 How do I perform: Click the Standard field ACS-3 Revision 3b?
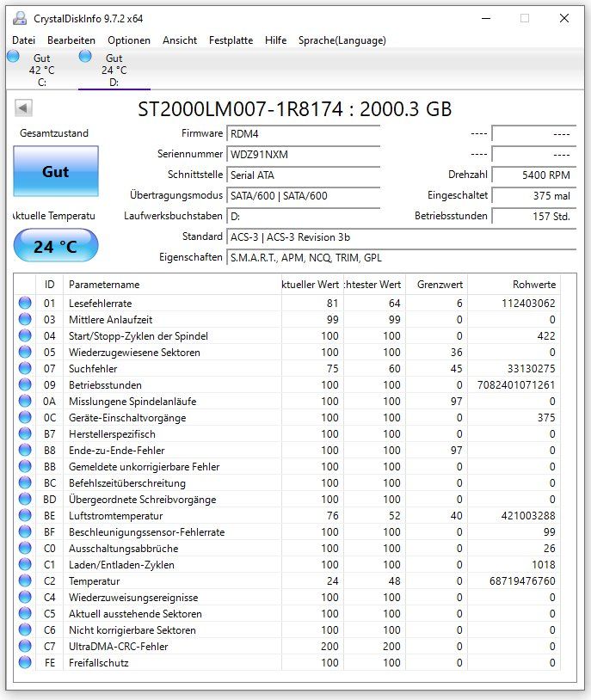coord(401,237)
